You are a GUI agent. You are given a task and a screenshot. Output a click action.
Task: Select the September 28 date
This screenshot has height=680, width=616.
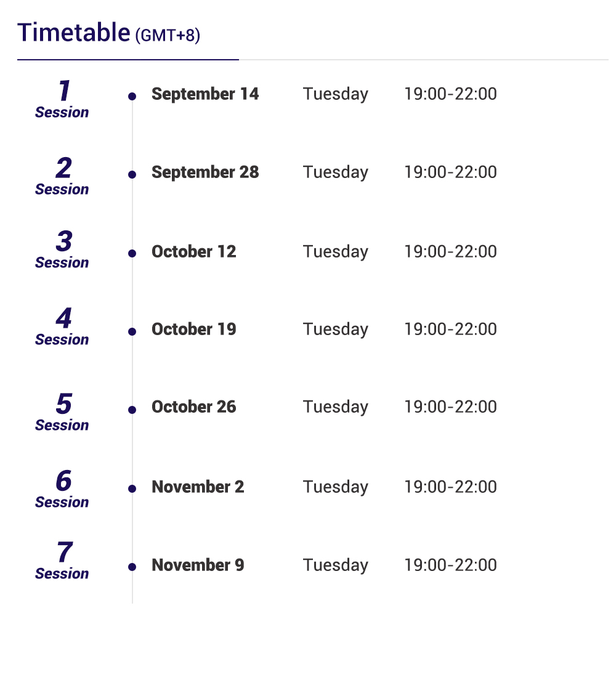point(205,172)
